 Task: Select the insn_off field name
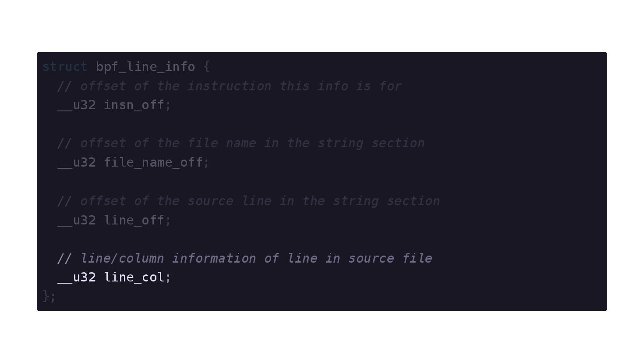pyautogui.click(x=134, y=105)
